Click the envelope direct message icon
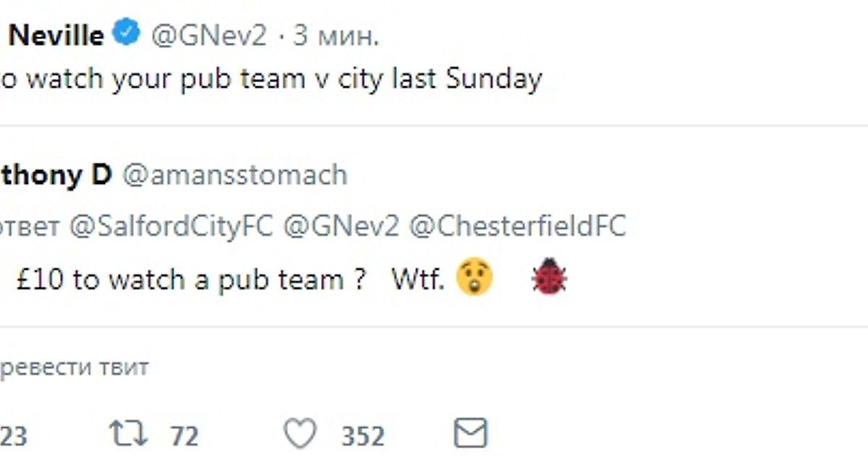This screenshot has height=456, width=868. click(470, 434)
